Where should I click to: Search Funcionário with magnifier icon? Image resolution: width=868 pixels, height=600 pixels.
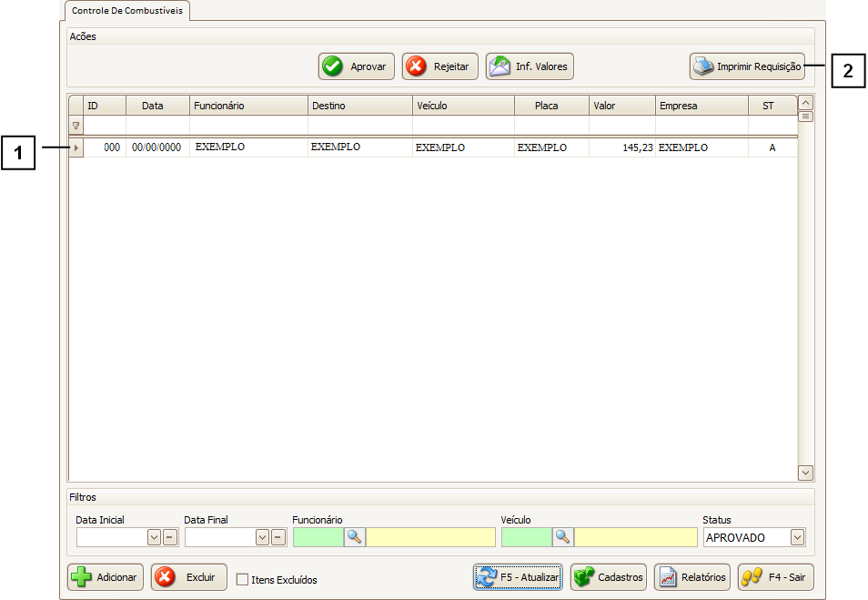(x=355, y=537)
